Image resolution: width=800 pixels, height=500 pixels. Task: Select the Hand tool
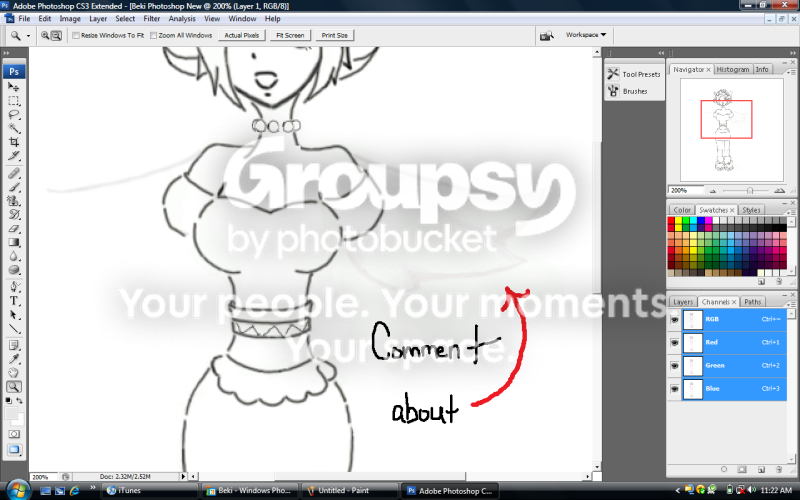14,373
